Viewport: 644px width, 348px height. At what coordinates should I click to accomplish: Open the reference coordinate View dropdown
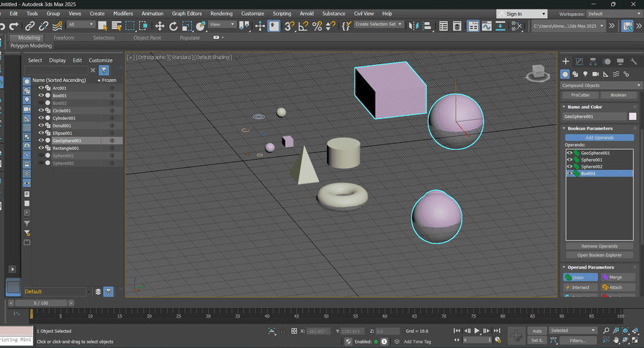click(x=222, y=25)
